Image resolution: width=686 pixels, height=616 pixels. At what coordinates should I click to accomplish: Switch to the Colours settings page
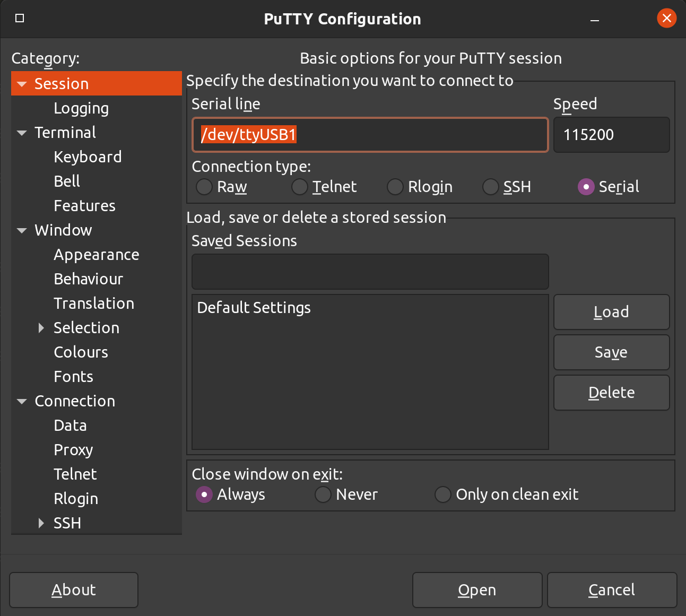(81, 352)
